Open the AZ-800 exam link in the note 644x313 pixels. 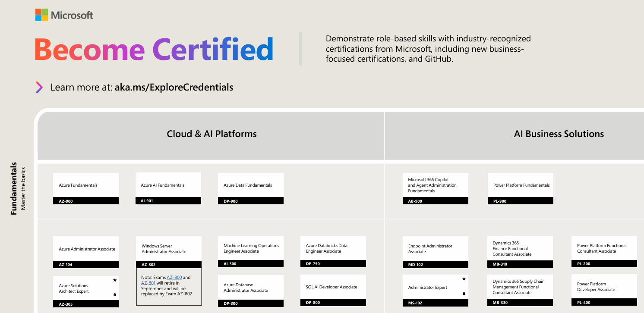pos(174,277)
